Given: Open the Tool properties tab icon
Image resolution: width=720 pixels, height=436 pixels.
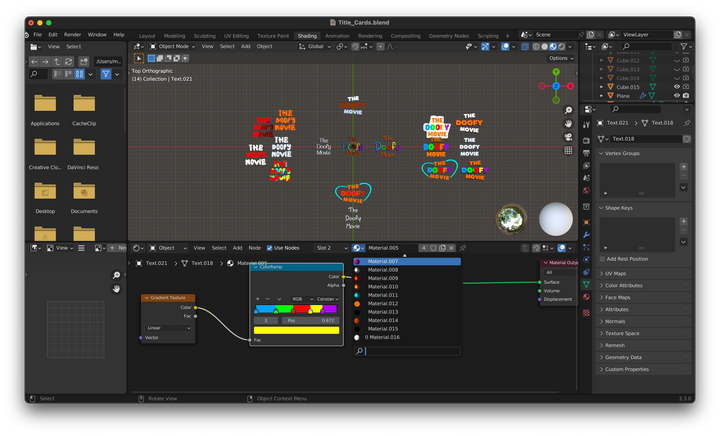Looking at the screenshot, I should click(x=586, y=125).
